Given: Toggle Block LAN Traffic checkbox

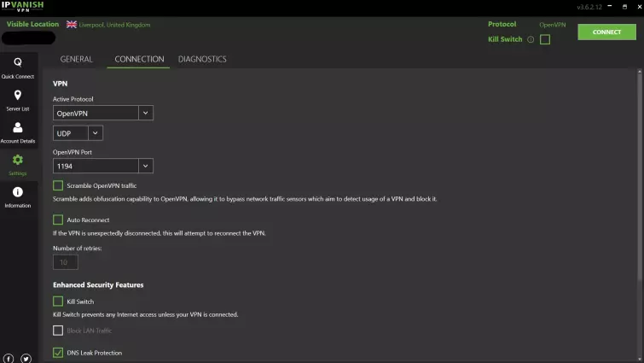Looking at the screenshot, I should click(x=58, y=331).
